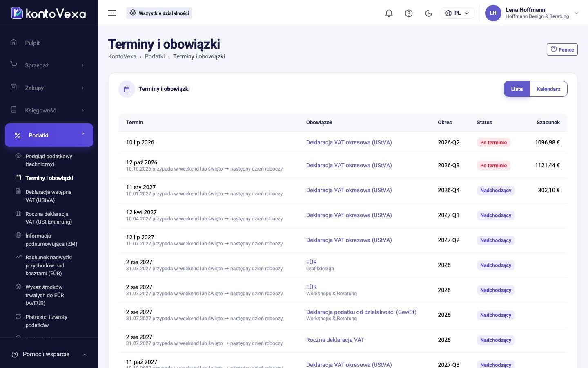
Task: Expand Pomoc i wsparcie section
Action: (49, 354)
